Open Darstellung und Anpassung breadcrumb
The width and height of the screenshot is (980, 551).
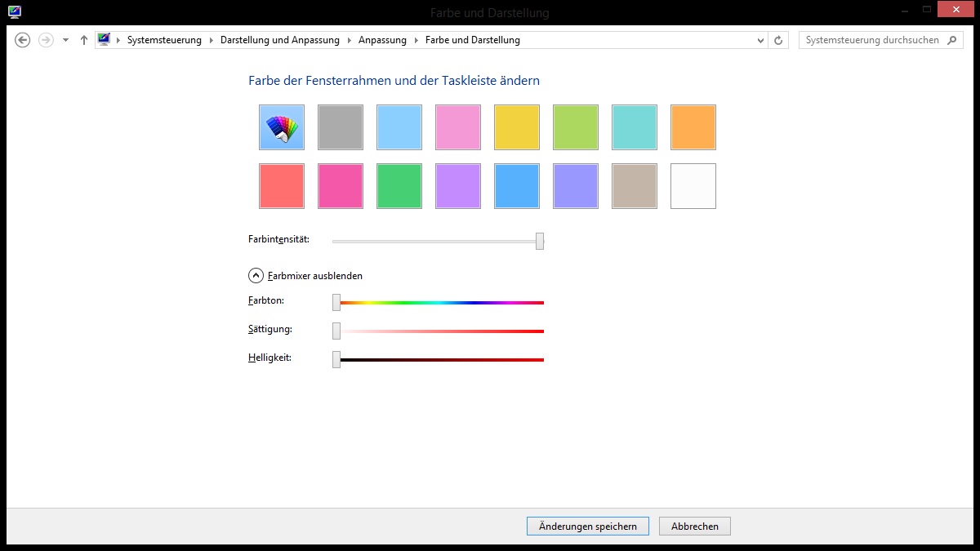coord(280,40)
